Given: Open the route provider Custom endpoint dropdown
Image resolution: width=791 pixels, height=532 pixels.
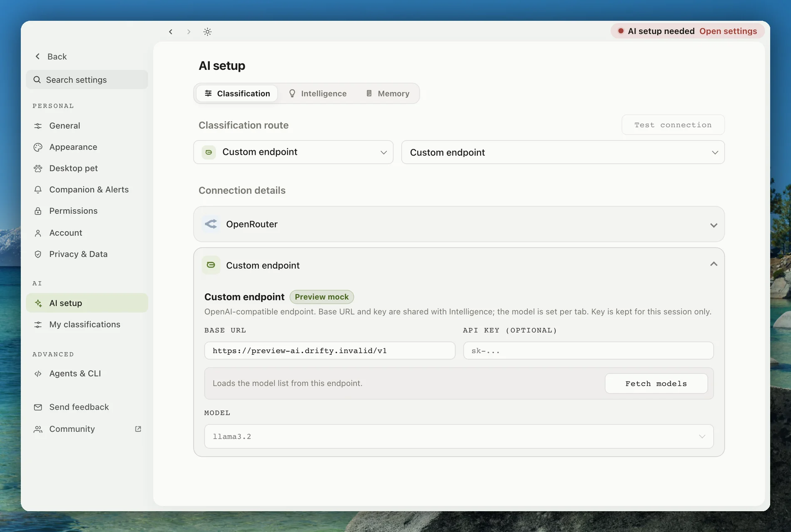Looking at the screenshot, I should pyautogui.click(x=294, y=152).
